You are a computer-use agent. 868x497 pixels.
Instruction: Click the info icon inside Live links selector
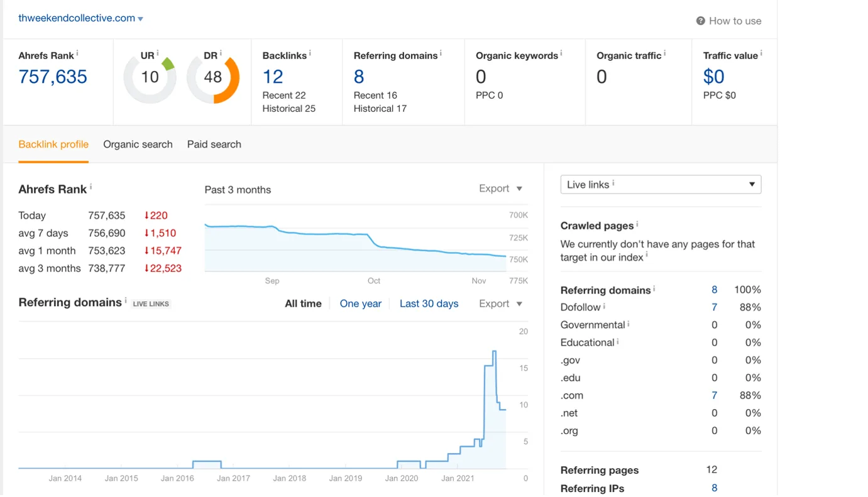pos(613,183)
